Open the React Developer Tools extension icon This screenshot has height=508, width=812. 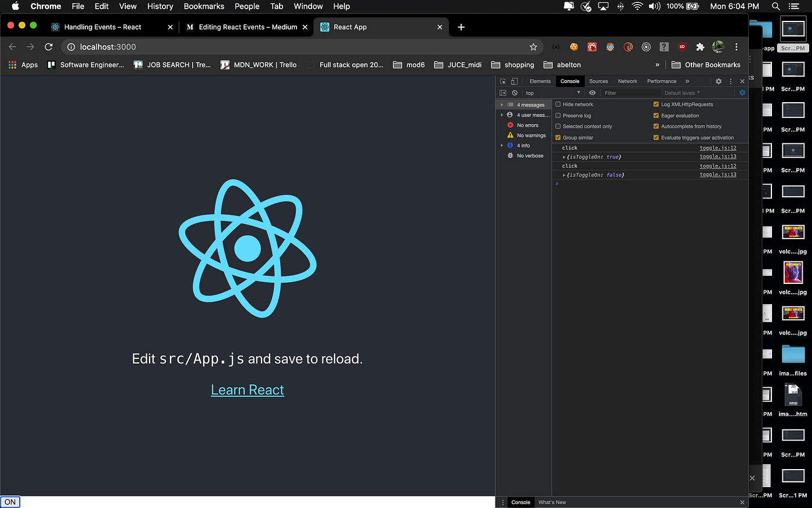[x=610, y=47]
